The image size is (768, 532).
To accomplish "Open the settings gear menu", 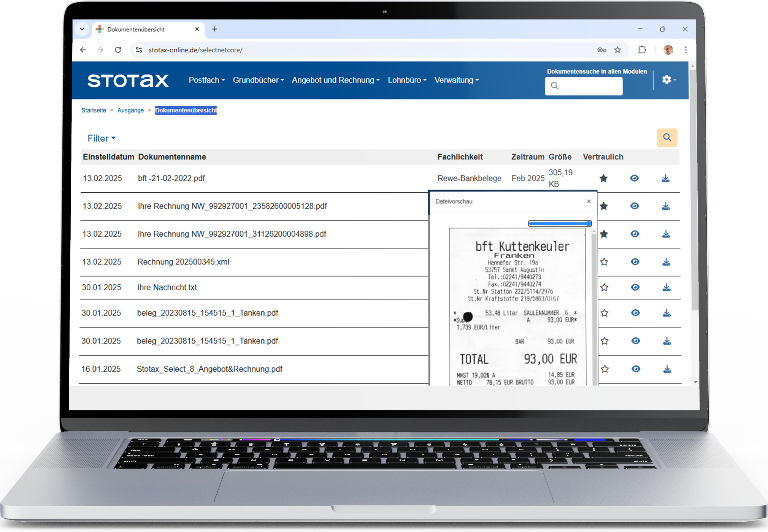I will [668, 80].
